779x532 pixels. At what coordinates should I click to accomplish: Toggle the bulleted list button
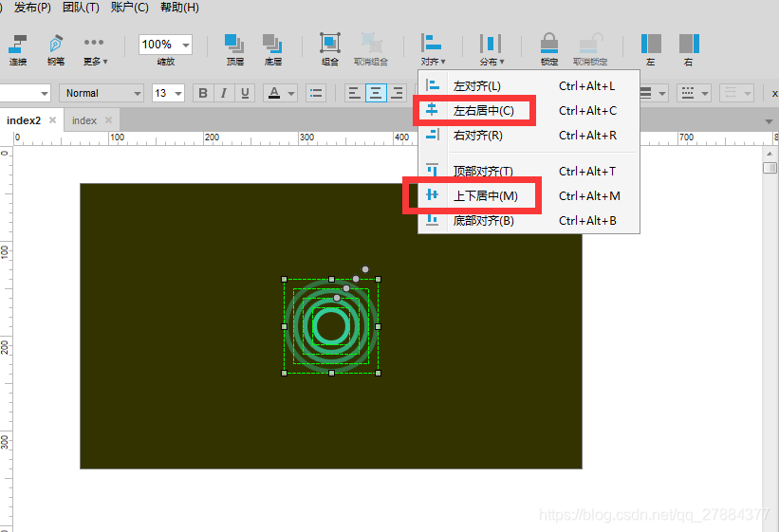tap(316, 93)
